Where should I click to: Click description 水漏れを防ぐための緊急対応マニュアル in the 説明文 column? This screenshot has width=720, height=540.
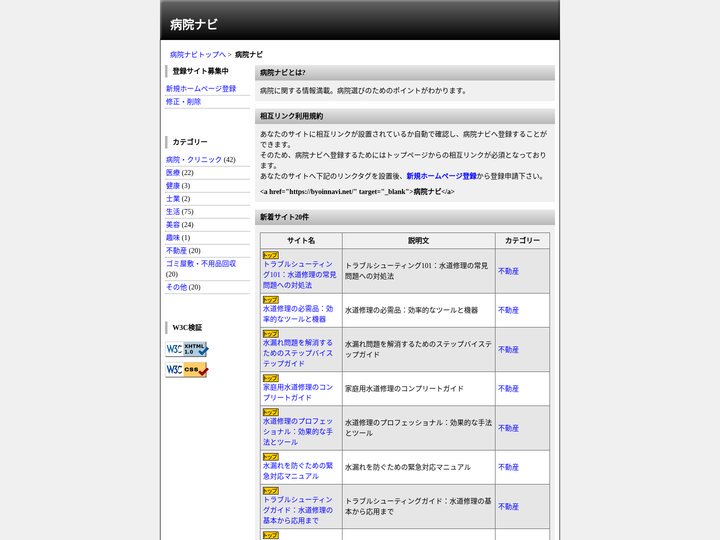coord(408,467)
